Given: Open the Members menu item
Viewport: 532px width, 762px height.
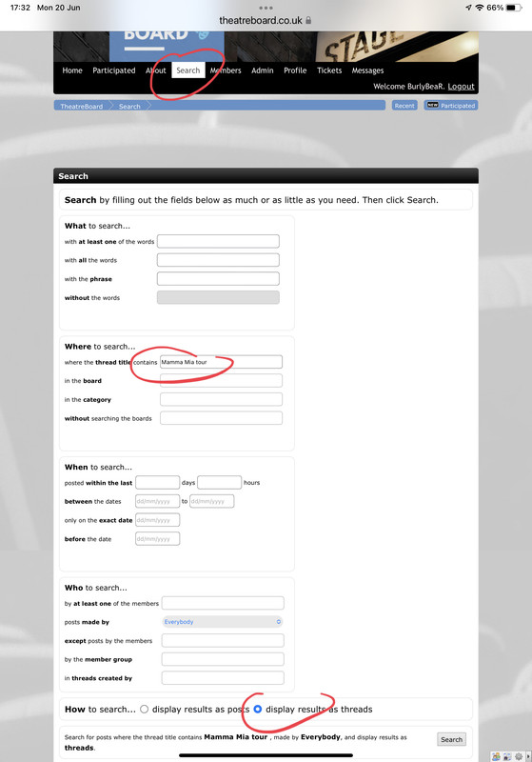Looking at the screenshot, I should [x=226, y=70].
